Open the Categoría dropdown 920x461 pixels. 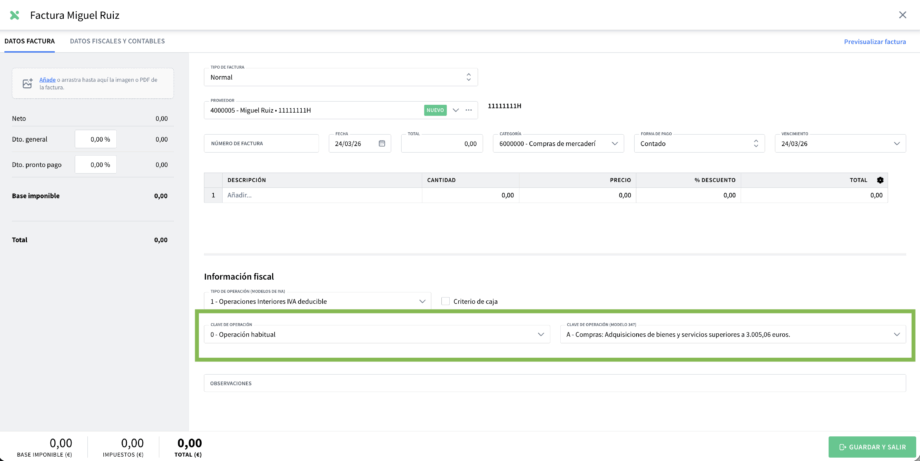pos(558,143)
